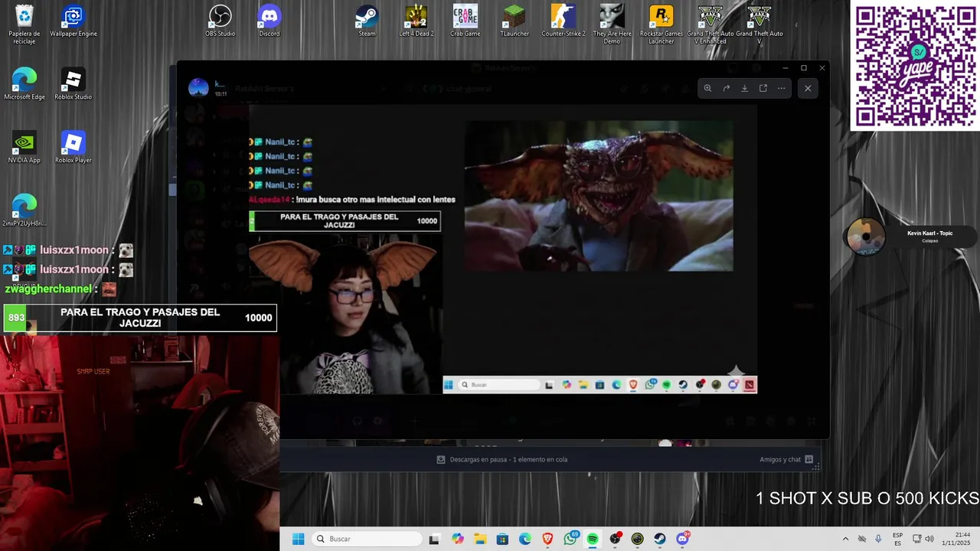Image resolution: width=980 pixels, height=551 pixels.
Task: Switch to Steam in taskbar
Action: click(660, 539)
